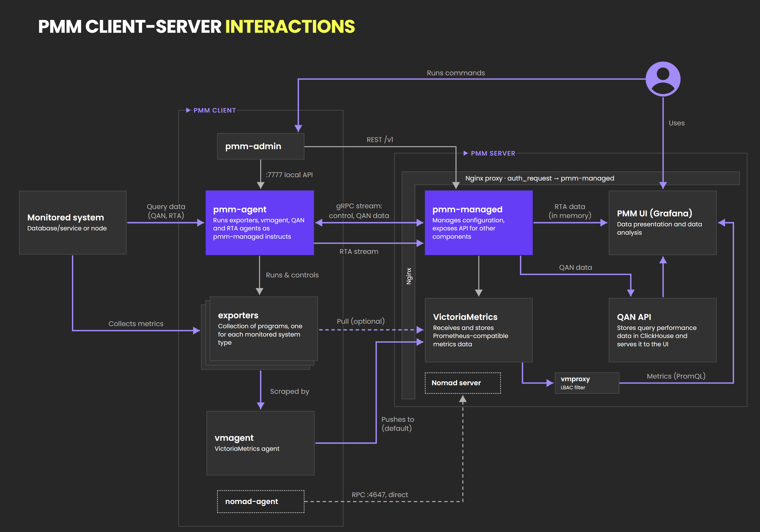Select the Nomad server dashed box
This screenshot has width=760, height=532.
point(463,383)
